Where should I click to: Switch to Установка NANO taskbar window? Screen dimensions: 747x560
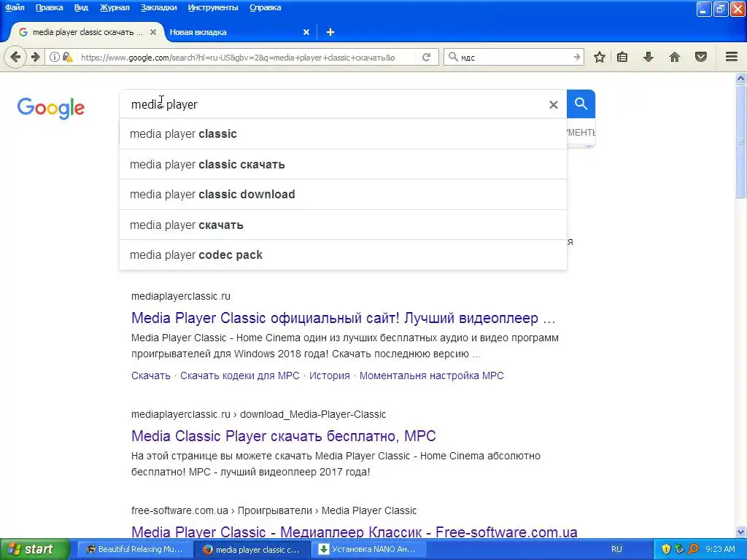[369, 549]
